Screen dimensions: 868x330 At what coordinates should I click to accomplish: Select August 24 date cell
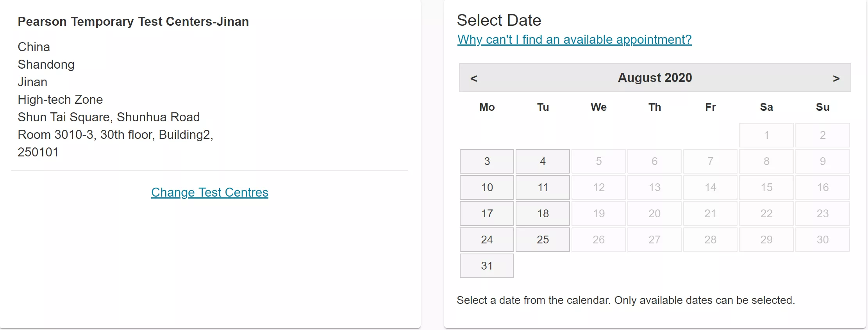(487, 240)
